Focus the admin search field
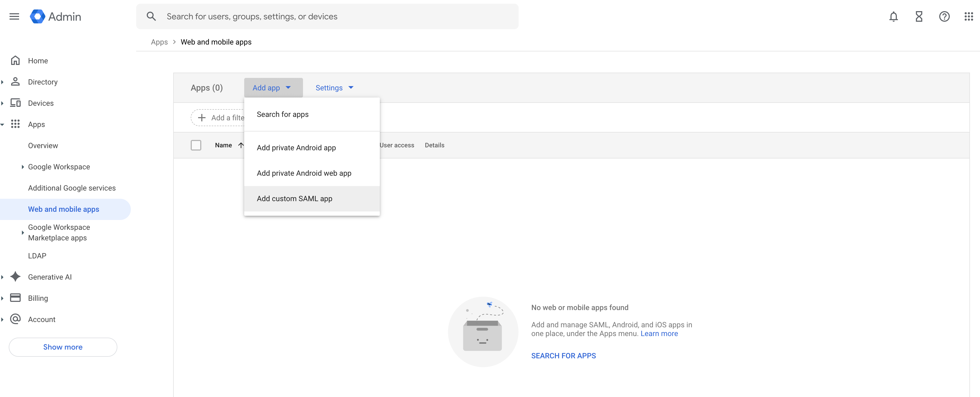Viewport: 980px width, 397px height. click(335, 16)
